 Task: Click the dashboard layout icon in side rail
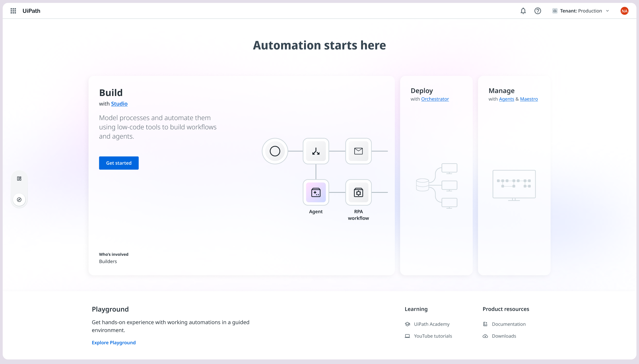pyautogui.click(x=19, y=178)
